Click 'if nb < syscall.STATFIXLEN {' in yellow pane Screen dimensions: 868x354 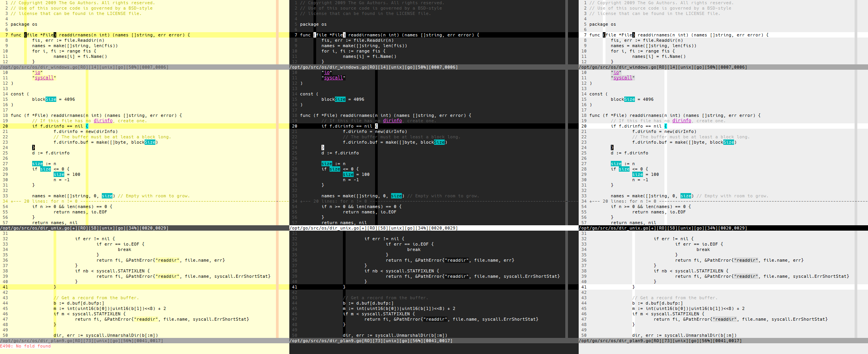tap(113, 271)
